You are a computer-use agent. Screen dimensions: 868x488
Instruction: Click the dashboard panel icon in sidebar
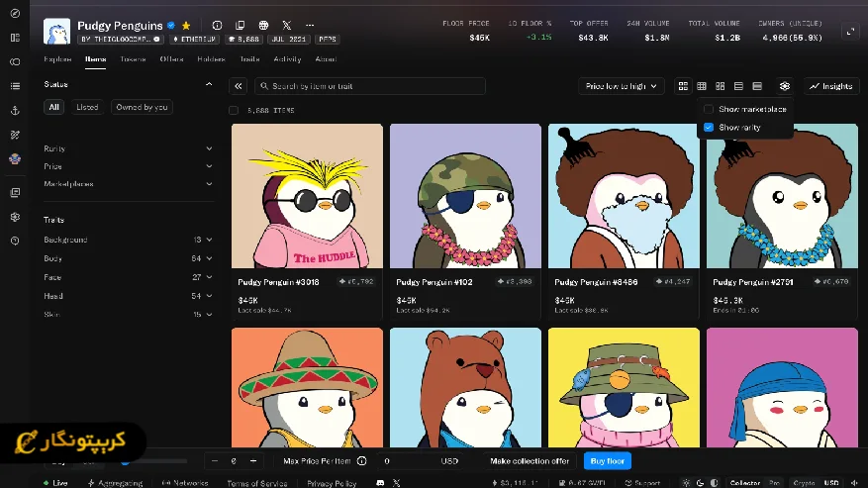click(15, 38)
